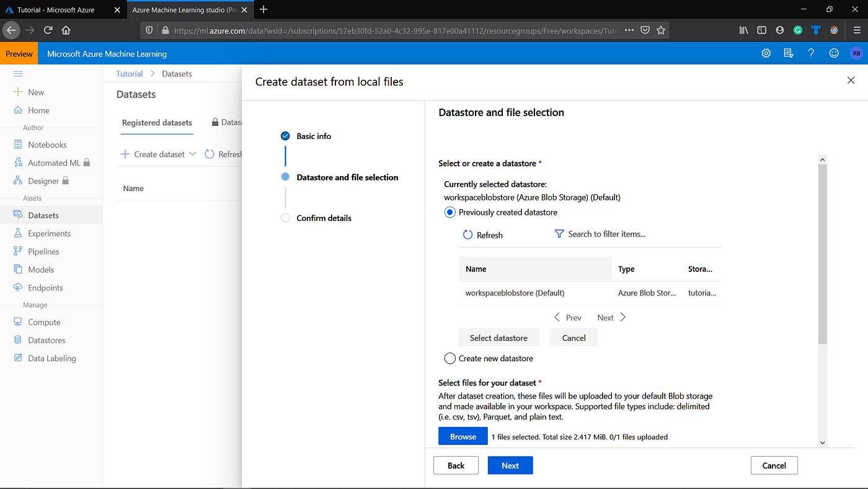Go to Datastore and file selection step
The height and width of the screenshot is (489, 868).
coord(347,177)
